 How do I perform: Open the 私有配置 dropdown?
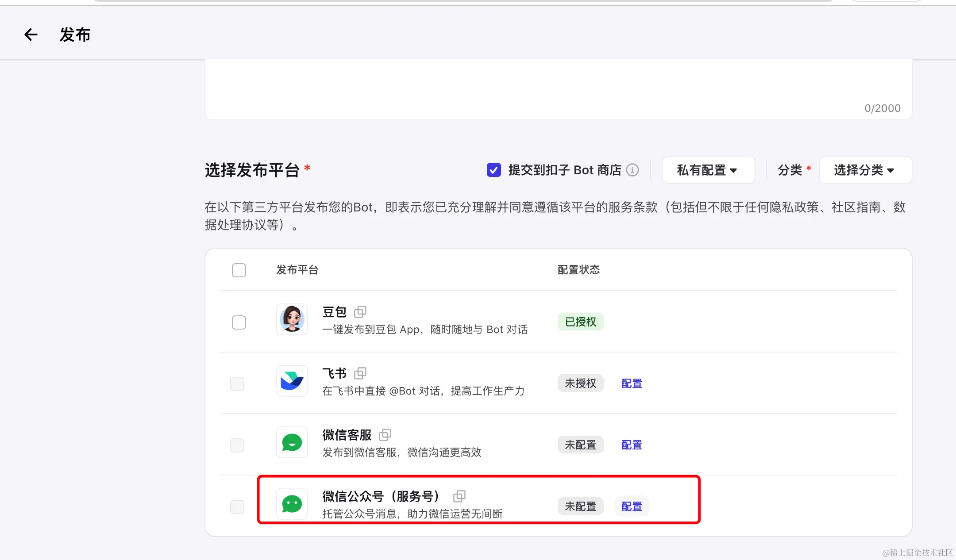(x=708, y=170)
